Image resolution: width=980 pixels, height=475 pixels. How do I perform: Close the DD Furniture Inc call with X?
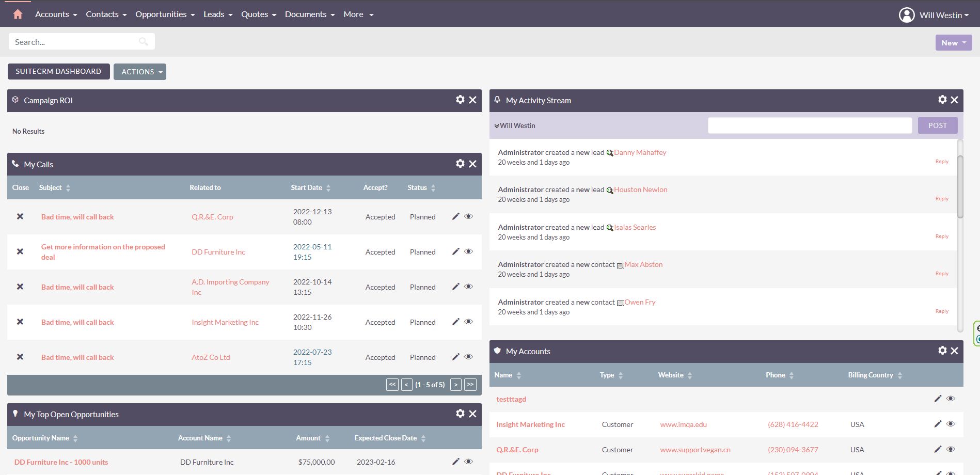(x=20, y=251)
